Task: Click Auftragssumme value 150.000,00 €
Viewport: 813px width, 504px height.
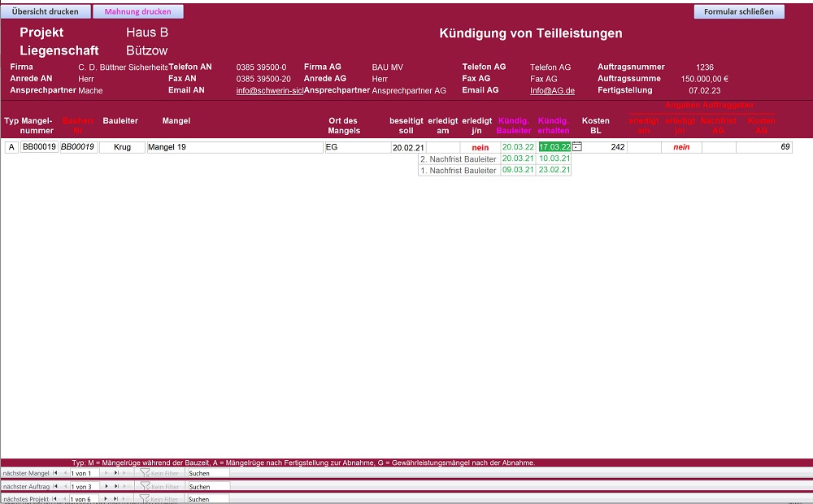Action: coord(705,80)
